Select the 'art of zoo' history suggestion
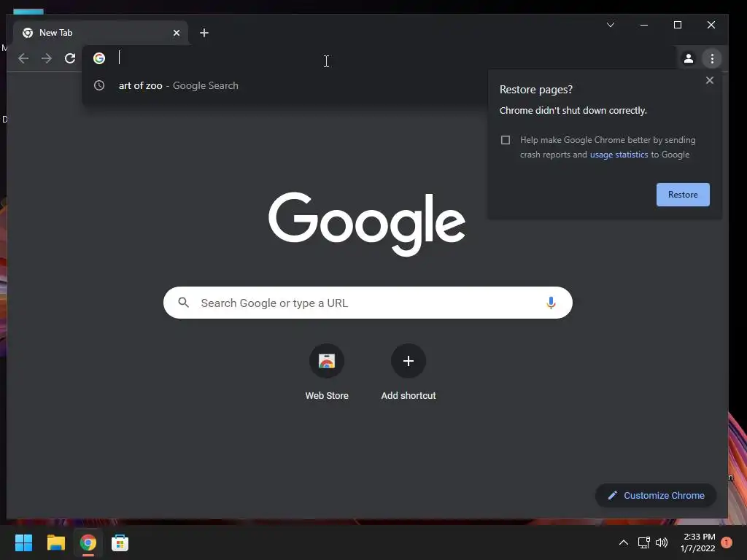 coord(284,86)
